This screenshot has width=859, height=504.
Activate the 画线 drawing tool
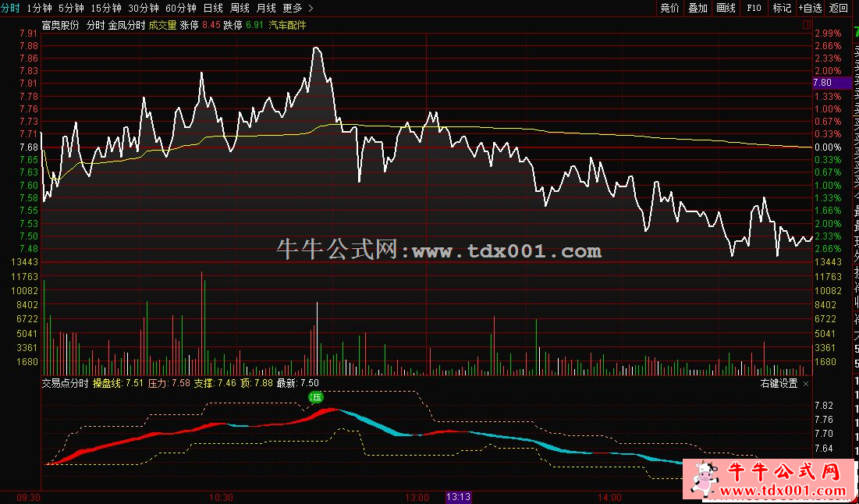coord(726,8)
